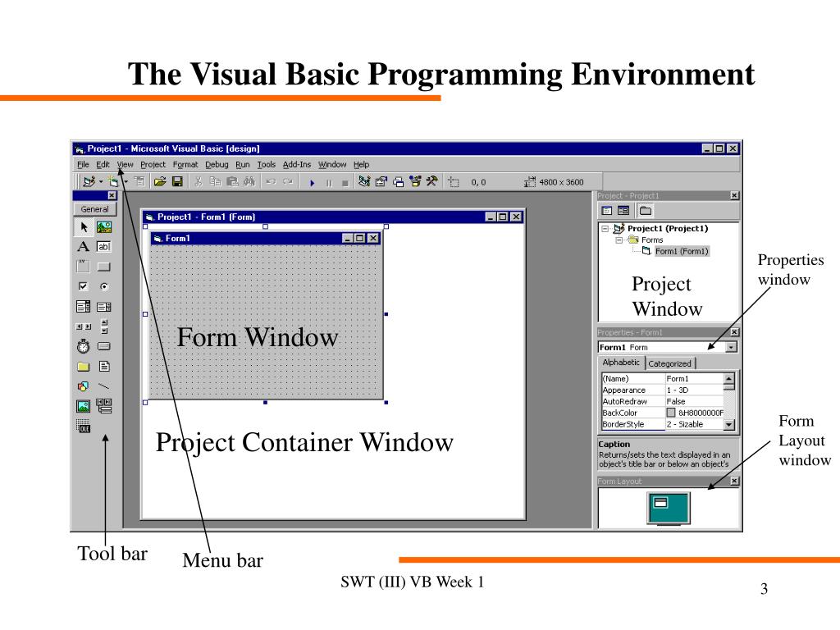Select the ListBox control in the toolbox
Screen dimensions: 840x630
[x=104, y=307]
